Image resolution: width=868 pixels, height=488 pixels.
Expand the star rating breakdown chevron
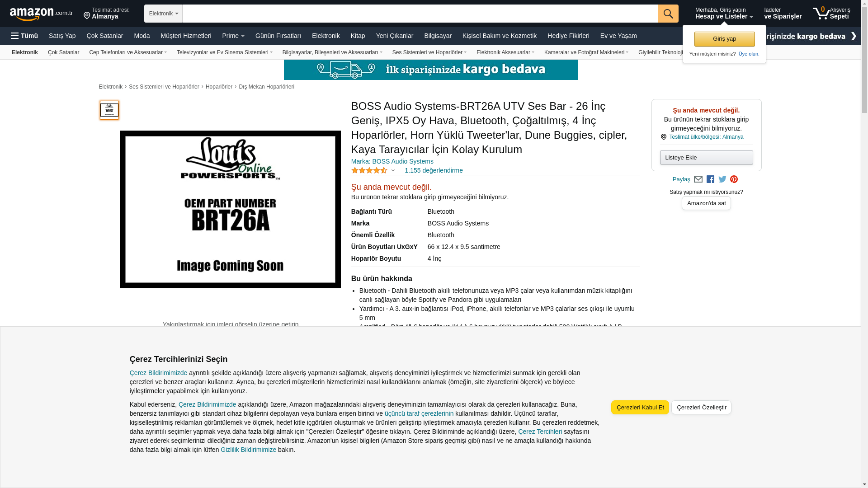pos(393,171)
